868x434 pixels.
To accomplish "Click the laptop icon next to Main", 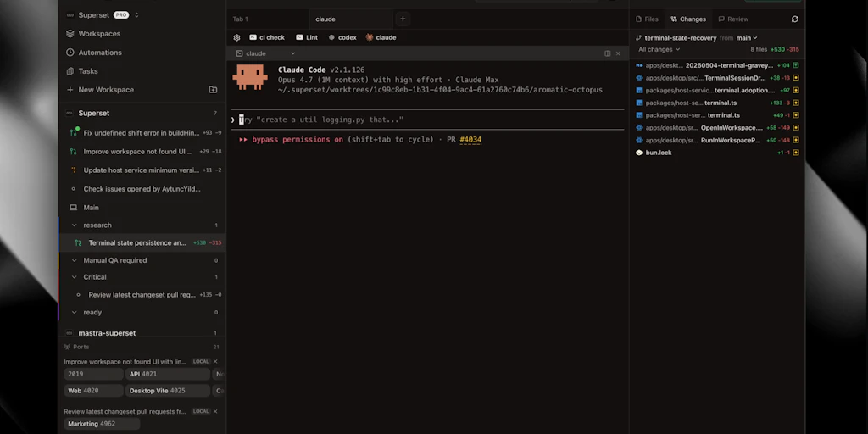I will click(73, 208).
